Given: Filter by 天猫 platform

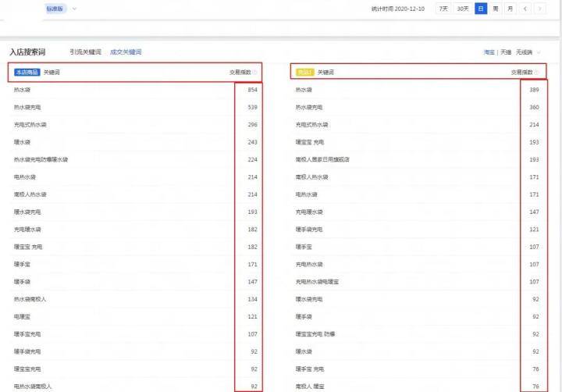Looking at the screenshot, I should click(x=506, y=52).
